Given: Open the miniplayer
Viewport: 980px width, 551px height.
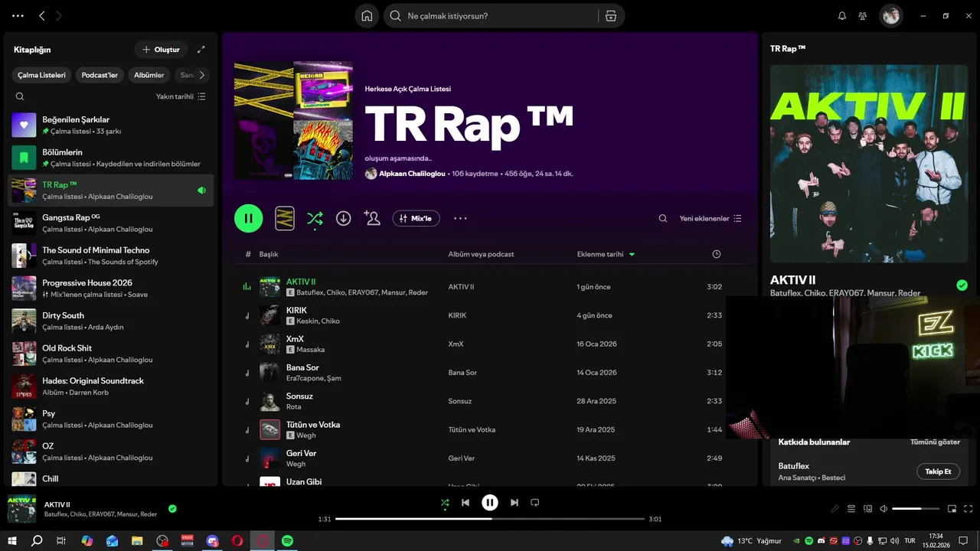Looking at the screenshot, I should click(x=952, y=509).
